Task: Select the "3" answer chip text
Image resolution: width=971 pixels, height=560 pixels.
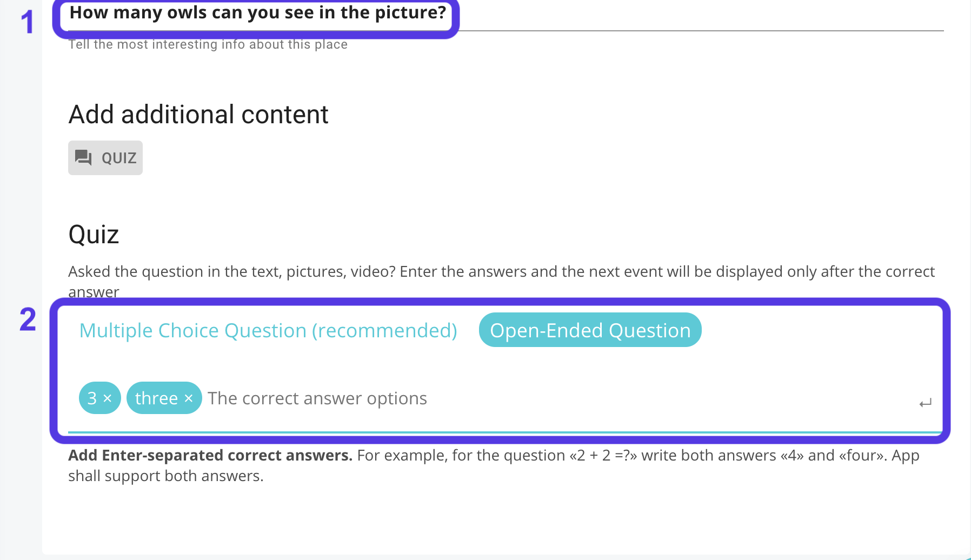Action: click(x=92, y=398)
